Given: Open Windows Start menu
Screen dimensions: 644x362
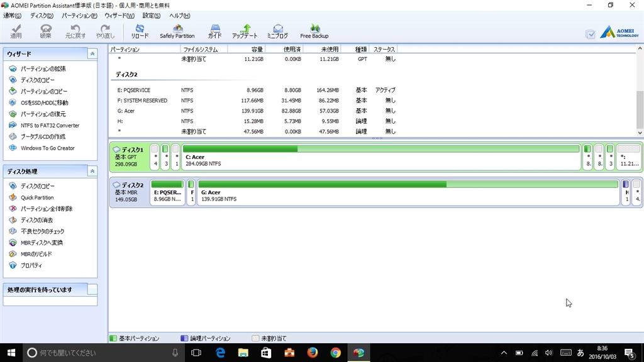Looking at the screenshot, I should click(x=11, y=353).
